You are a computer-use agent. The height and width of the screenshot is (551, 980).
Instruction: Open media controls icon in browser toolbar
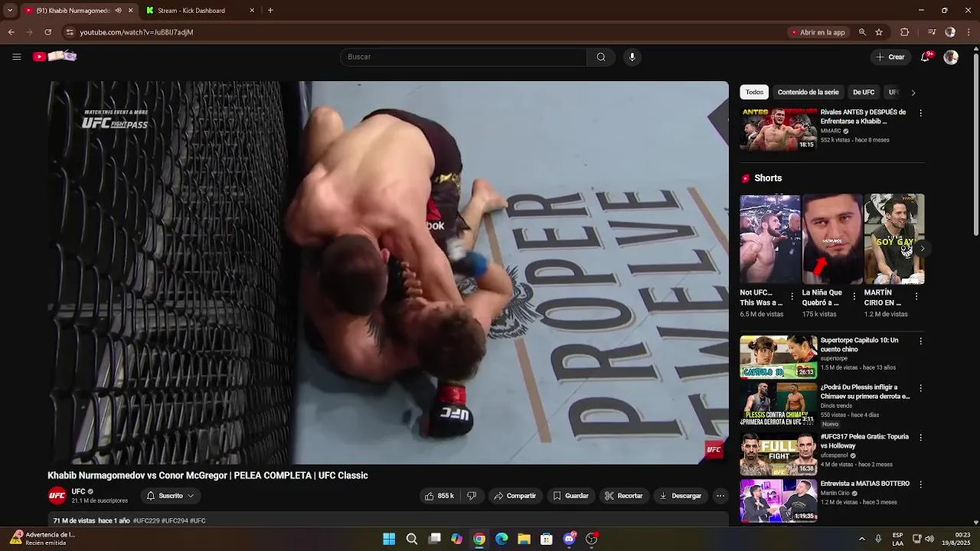tap(931, 32)
